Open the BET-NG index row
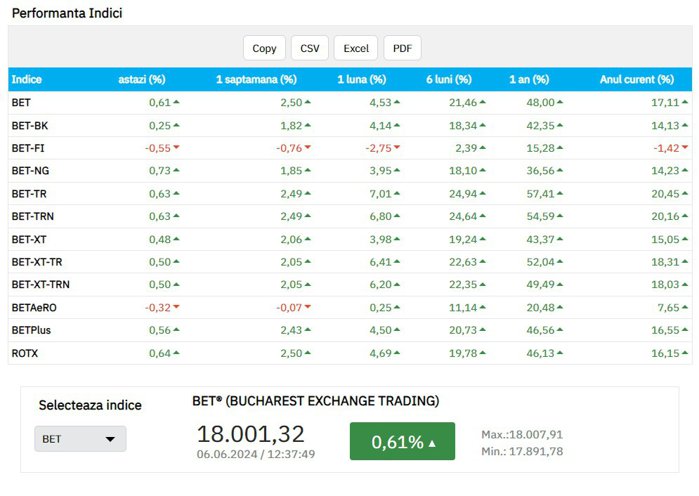 (30, 171)
